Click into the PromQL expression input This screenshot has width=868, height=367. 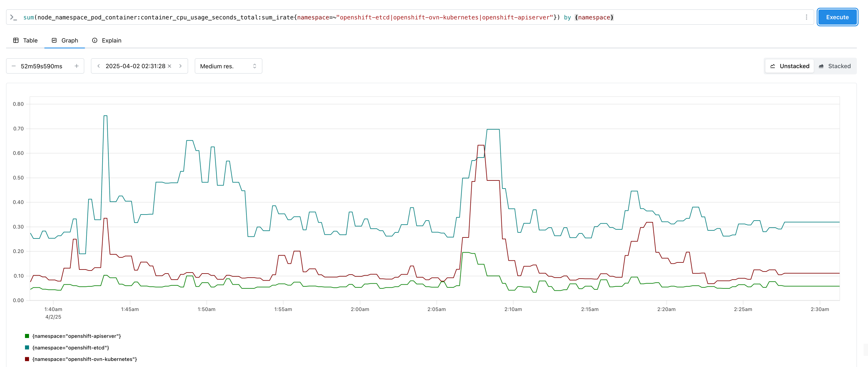coord(405,17)
